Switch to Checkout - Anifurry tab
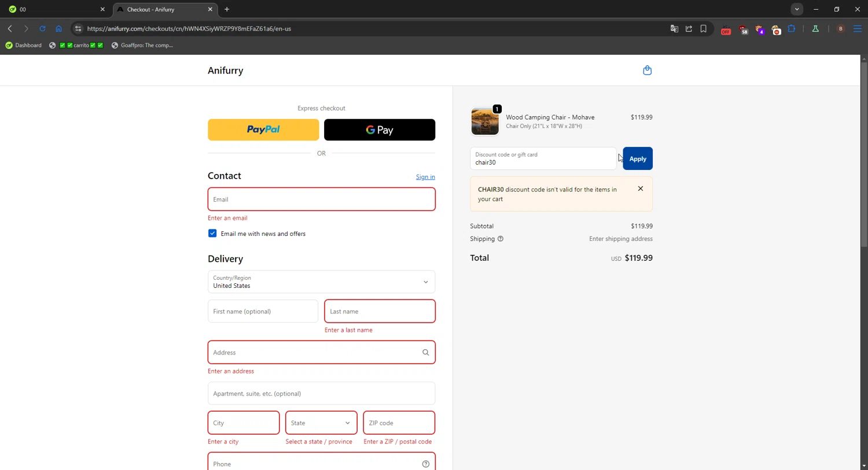Image resolution: width=868 pixels, height=470 pixels. (x=164, y=9)
